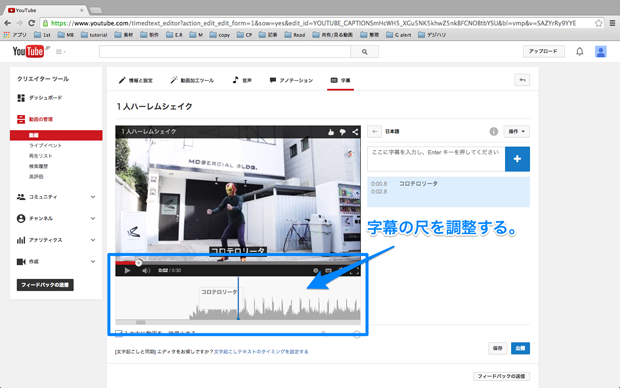Play the video with the play button
The height and width of the screenshot is (388, 620).
pos(127,271)
